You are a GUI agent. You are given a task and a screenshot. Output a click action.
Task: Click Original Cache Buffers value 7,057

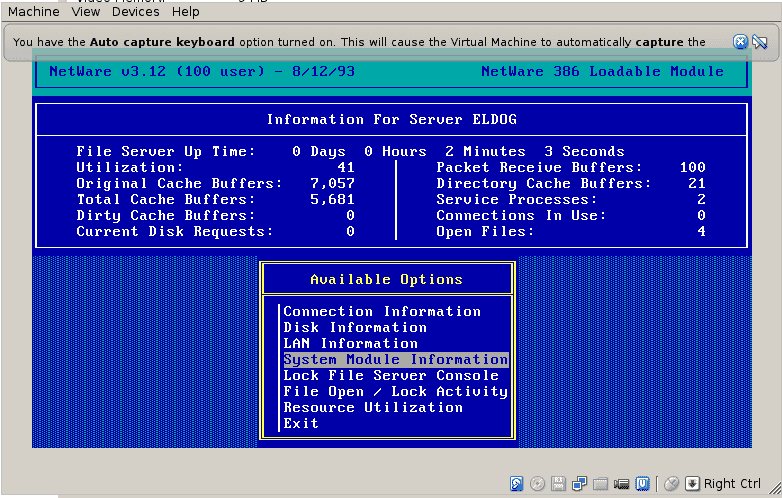pyautogui.click(x=333, y=183)
